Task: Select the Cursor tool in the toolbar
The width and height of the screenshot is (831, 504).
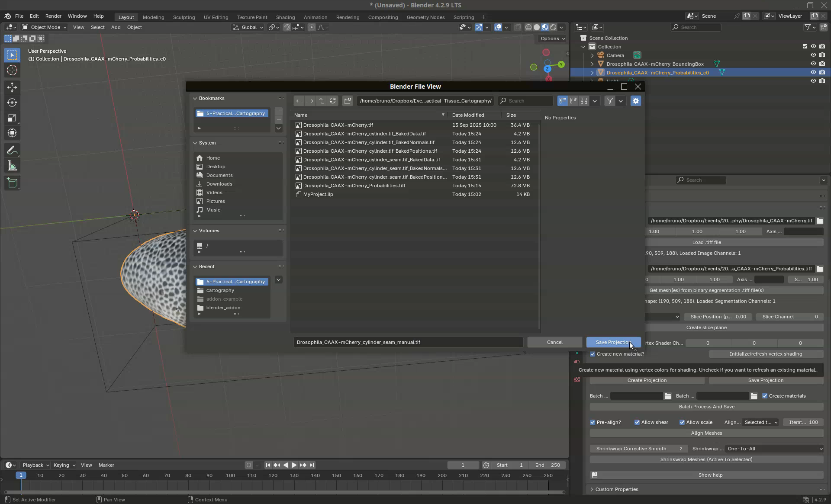Action: [12, 71]
